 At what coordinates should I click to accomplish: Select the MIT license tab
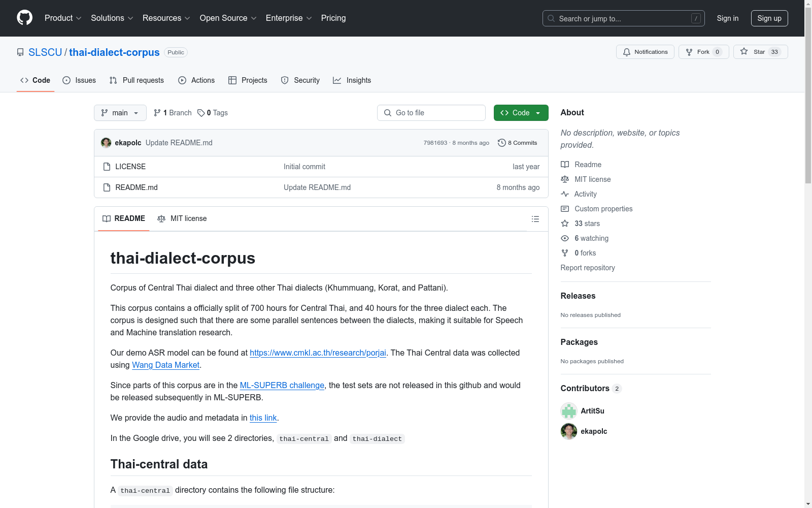tap(182, 218)
